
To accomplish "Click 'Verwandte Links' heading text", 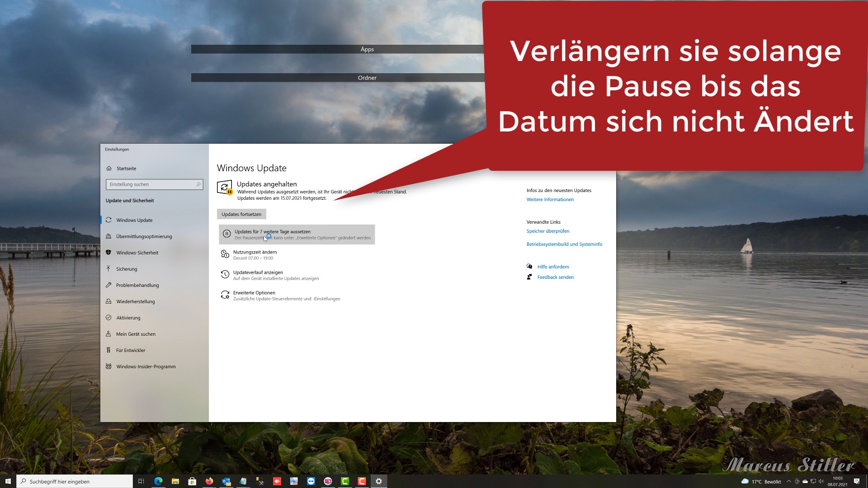I will pyautogui.click(x=543, y=222).
